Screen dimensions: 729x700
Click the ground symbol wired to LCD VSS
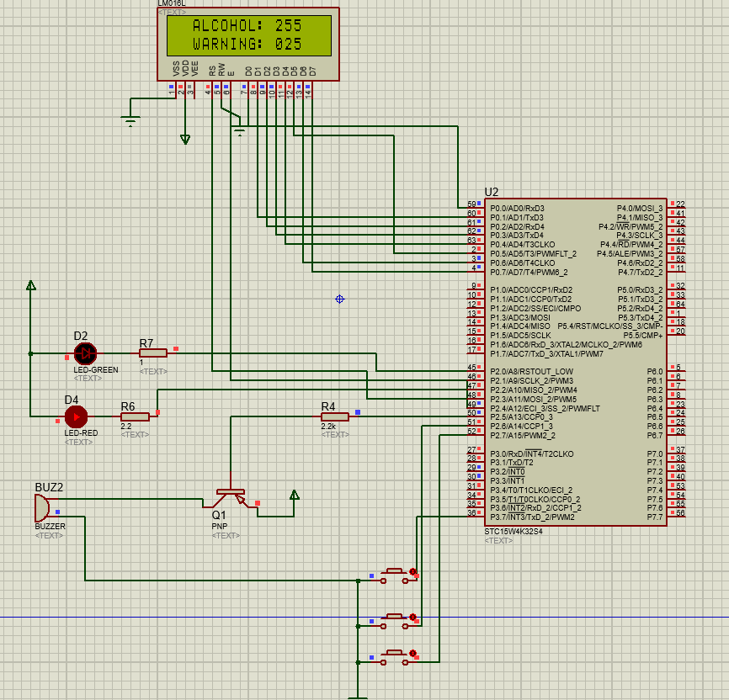130,121
